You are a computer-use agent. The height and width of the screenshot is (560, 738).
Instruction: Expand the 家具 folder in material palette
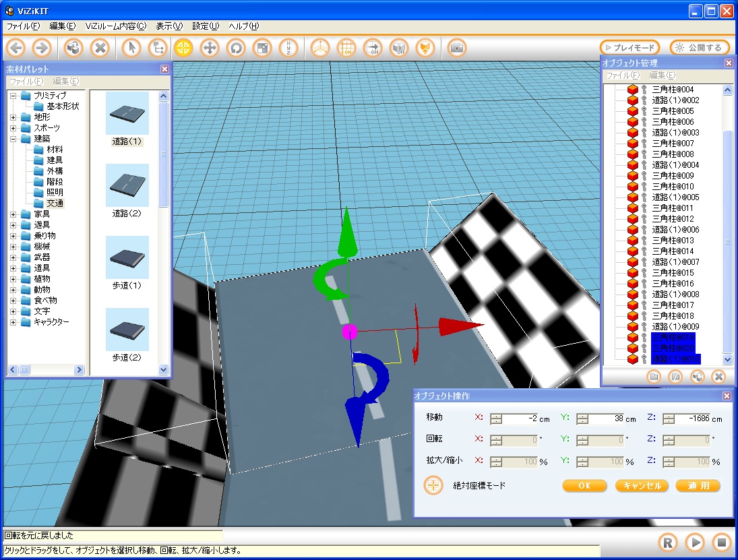click(13, 214)
